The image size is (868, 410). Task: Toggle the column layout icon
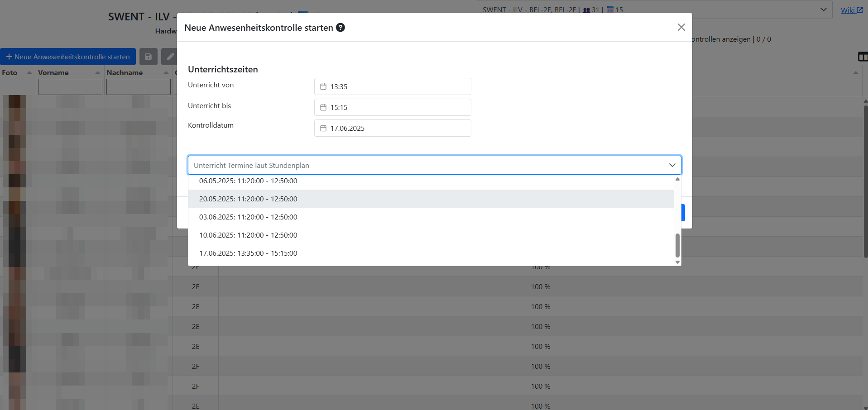tap(862, 57)
